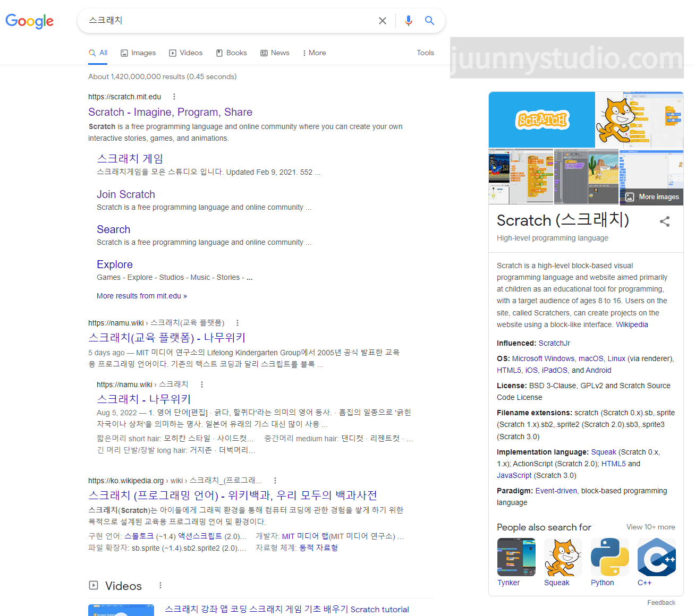Image resolution: width=695 pixels, height=616 pixels.
Task: Select the All results tab
Action: 98,53
